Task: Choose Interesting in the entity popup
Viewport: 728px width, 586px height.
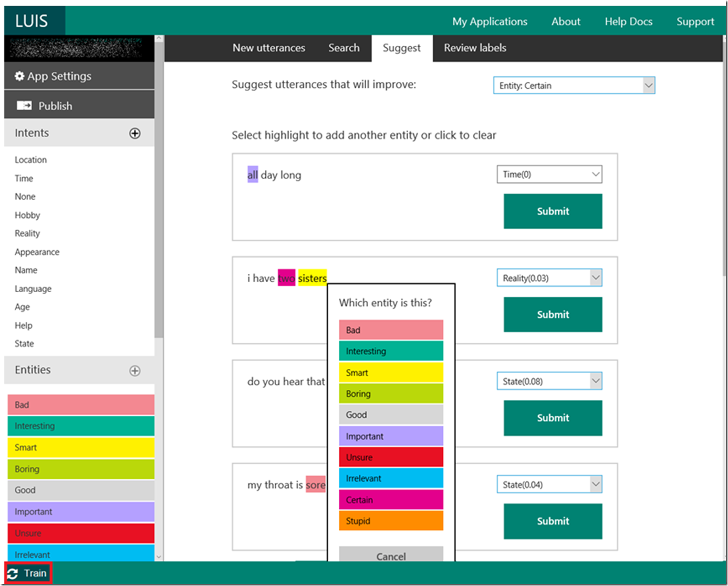Action: 391,351
